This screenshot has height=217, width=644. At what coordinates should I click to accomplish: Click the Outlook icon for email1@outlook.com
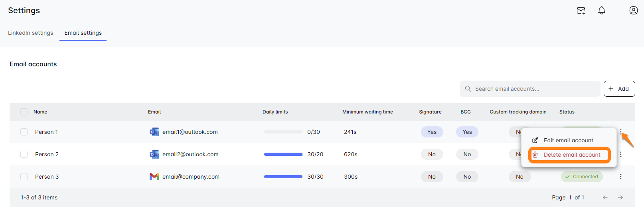click(x=154, y=132)
